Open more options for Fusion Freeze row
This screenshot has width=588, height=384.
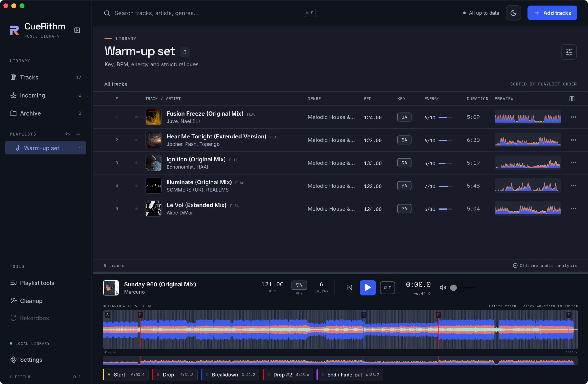[573, 117]
